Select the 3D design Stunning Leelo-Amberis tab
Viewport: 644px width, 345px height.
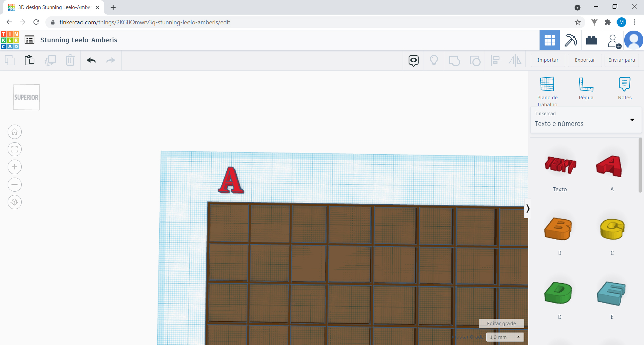click(x=54, y=7)
